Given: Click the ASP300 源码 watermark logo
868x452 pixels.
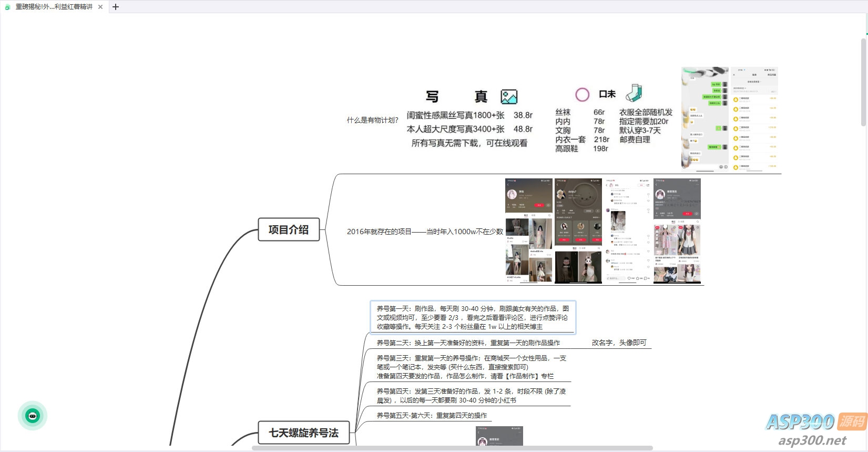Looking at the screenshot, I should [815, 428].
